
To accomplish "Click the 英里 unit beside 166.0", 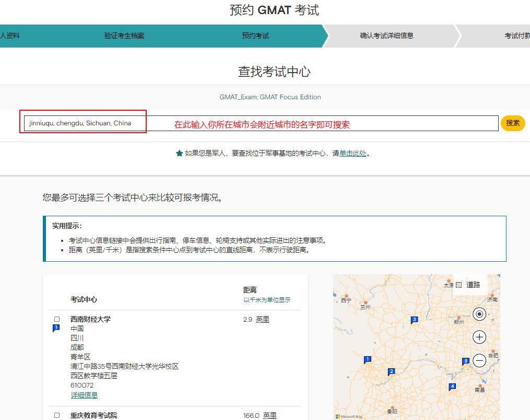I will [x=270, y=415].
